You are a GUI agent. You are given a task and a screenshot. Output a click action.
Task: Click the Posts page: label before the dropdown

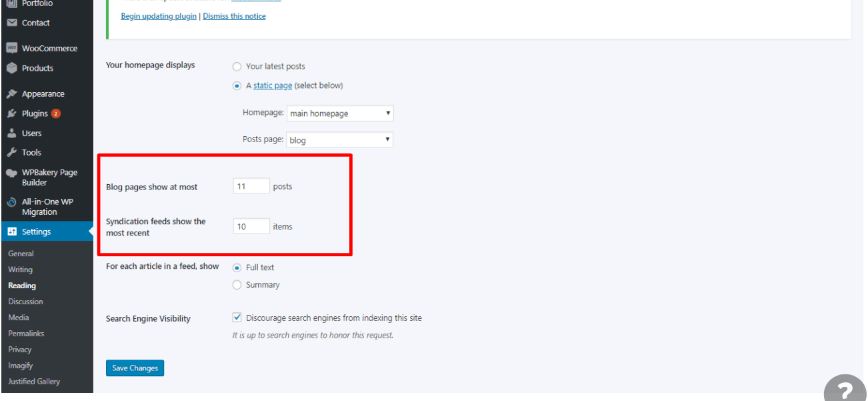[x=263, y=139]
